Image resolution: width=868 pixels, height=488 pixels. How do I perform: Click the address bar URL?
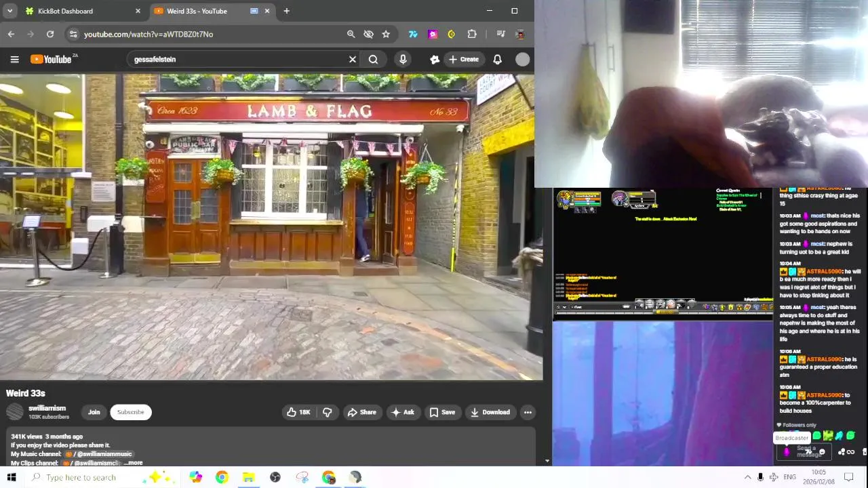pos(149,34)
